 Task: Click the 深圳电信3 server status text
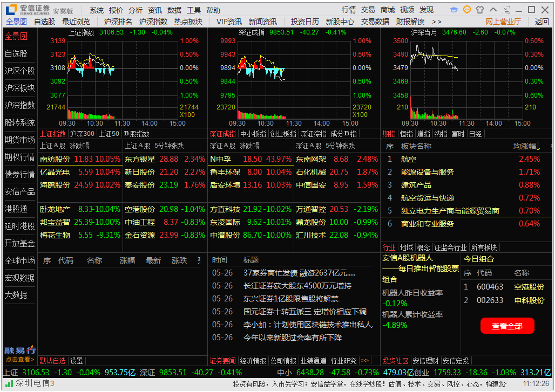35,383
